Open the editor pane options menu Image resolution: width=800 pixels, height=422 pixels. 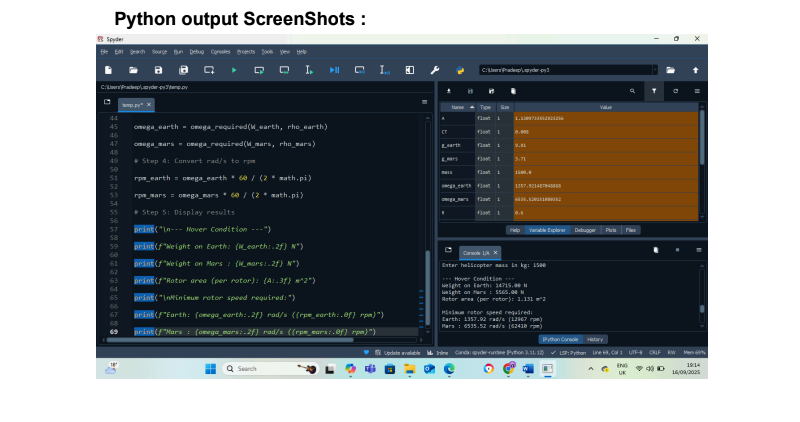point(424,102)
